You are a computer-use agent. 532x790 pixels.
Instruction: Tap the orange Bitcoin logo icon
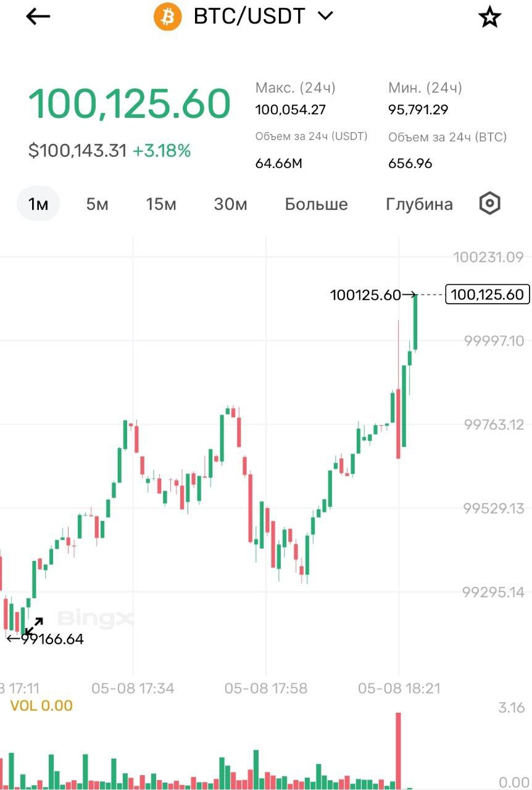click(167, 17)
